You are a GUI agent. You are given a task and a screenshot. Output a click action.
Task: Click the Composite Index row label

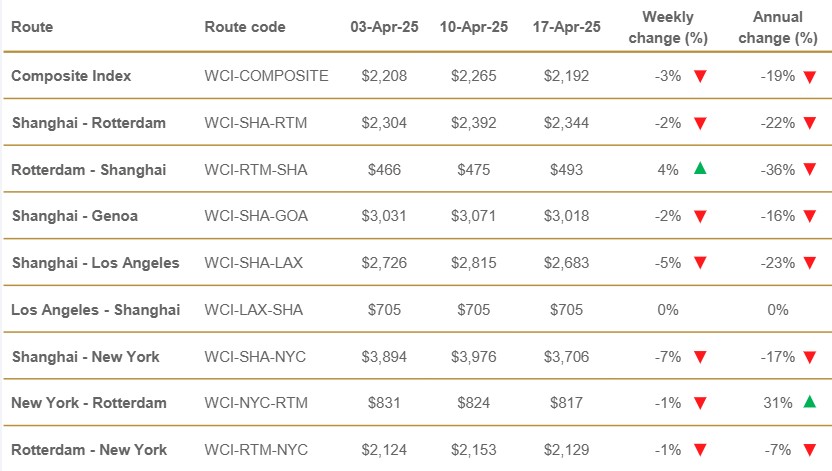(x=71, y=76)
